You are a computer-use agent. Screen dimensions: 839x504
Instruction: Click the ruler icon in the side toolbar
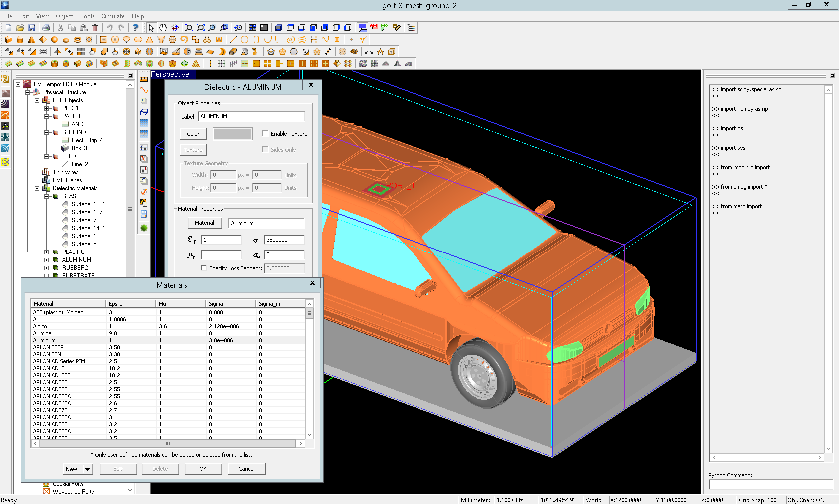[144, 79]
